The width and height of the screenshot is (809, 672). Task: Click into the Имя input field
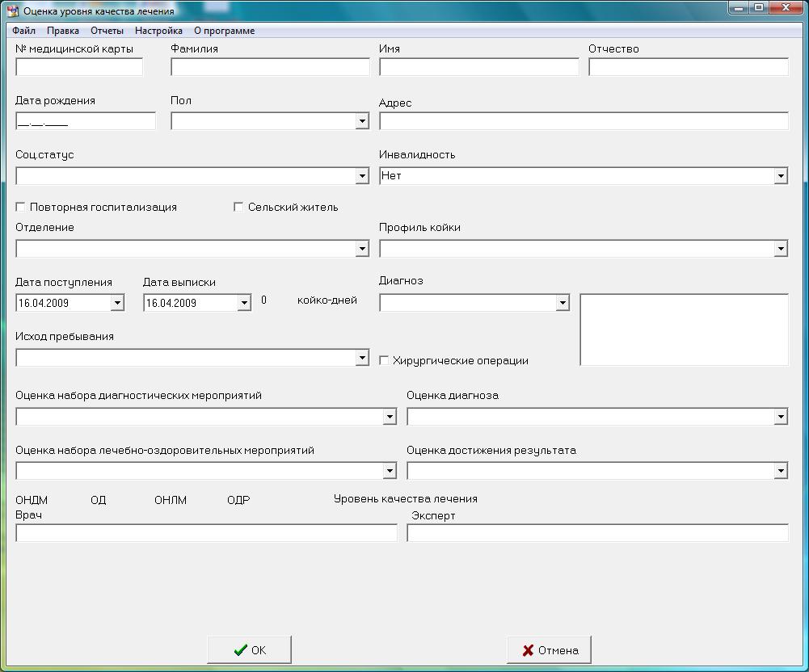tap(478, 67)
